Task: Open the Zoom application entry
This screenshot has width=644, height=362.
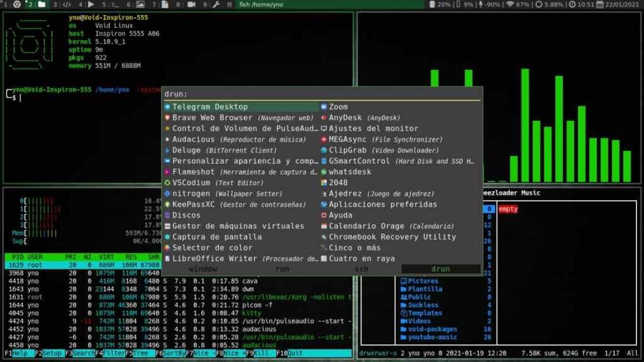Action: (338, 107)
